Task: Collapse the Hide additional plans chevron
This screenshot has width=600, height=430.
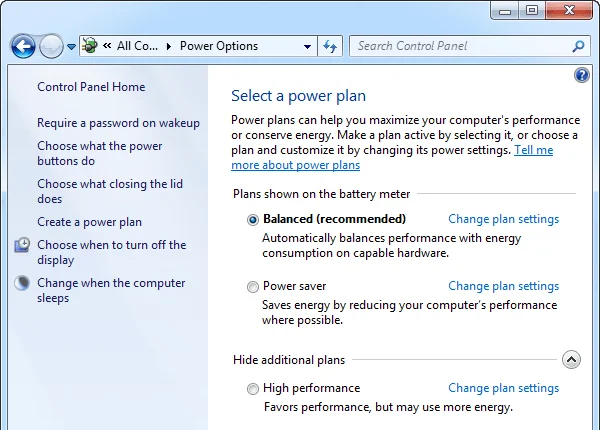Action: click(x=570, y=360)
